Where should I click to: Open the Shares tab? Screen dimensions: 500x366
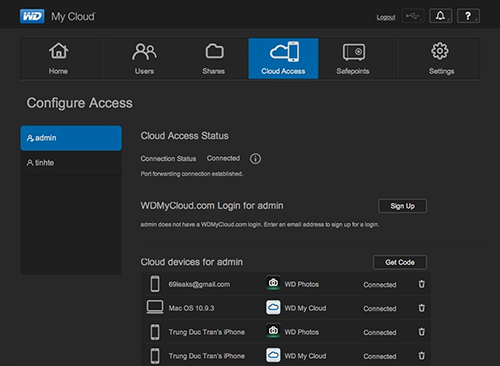[214, 58]
